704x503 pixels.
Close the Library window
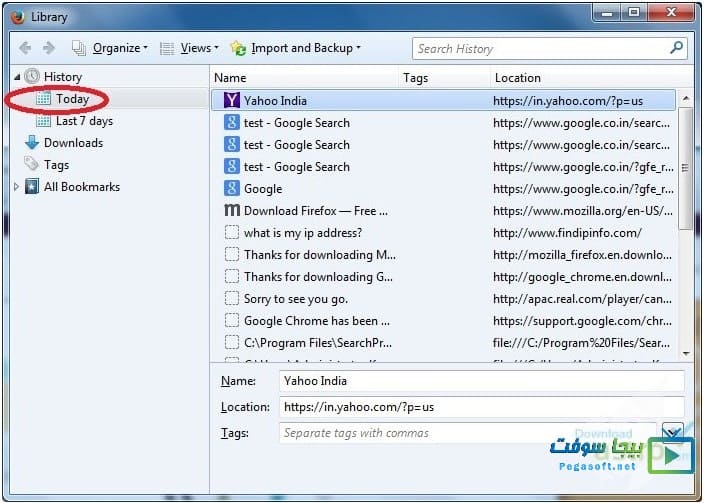click(671, 13)
